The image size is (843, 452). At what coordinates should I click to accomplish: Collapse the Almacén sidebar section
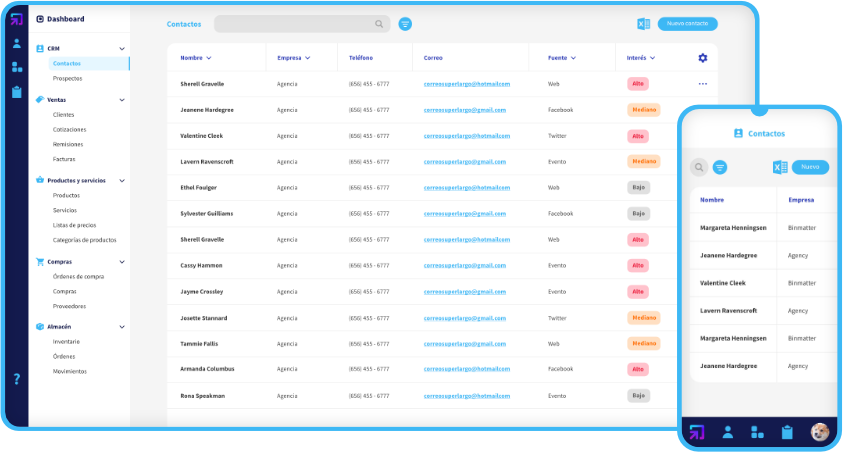[122, 327]
